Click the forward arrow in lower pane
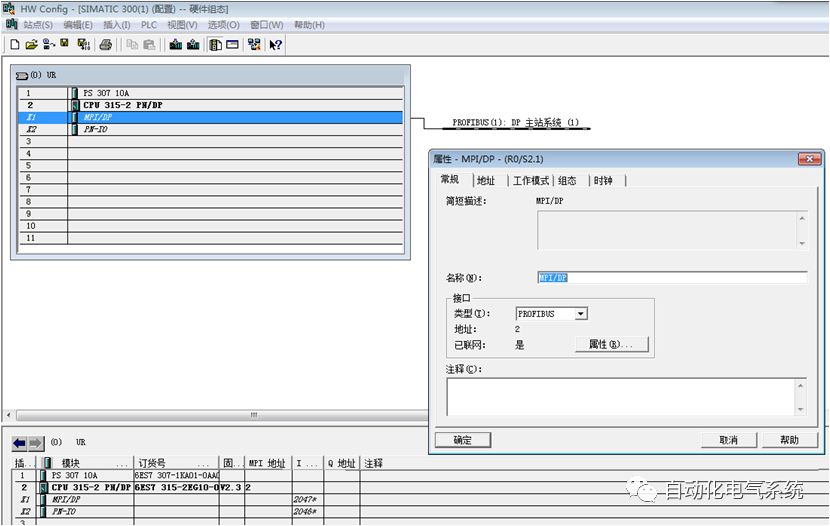This screenshot has width=830, height=526. click(35, 443)
